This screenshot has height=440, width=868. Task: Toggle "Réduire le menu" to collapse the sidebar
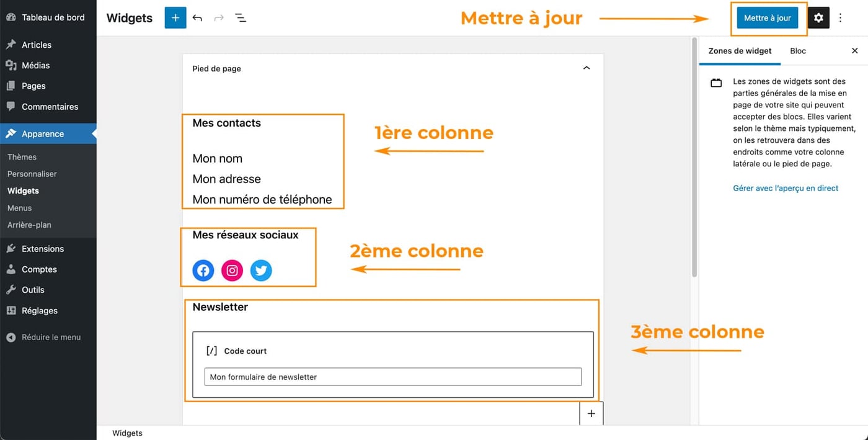(43, 337)
